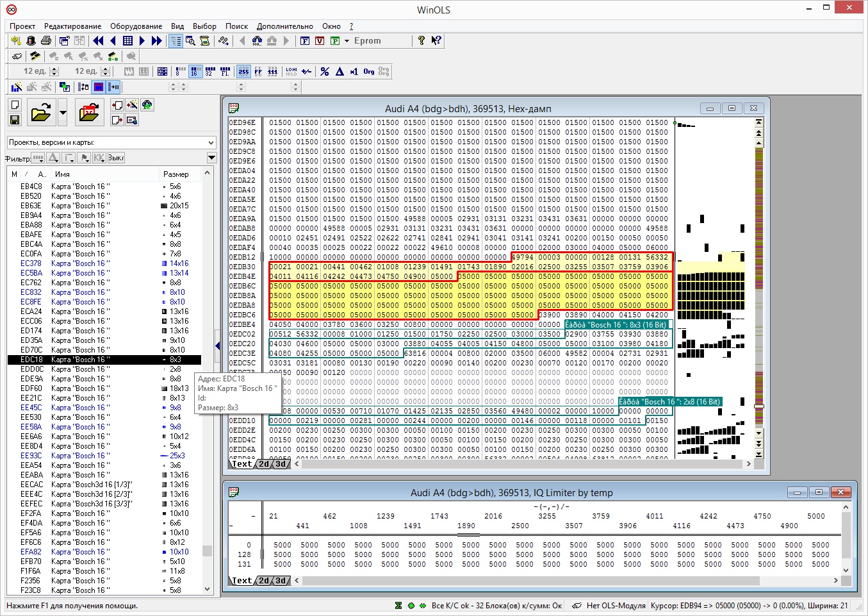Toggle percent difference display
Viewport: 868px width, 616px height.
click(x=325, y=71)
